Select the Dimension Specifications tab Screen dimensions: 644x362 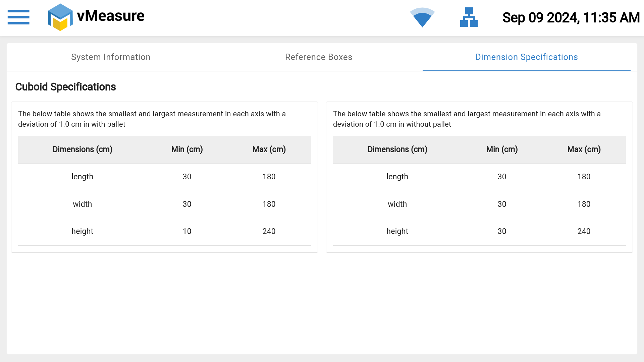pos(526,57)
